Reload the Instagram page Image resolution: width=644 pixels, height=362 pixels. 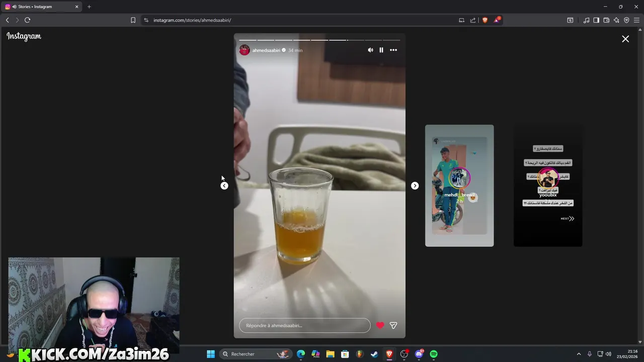[x=28, y=20]
